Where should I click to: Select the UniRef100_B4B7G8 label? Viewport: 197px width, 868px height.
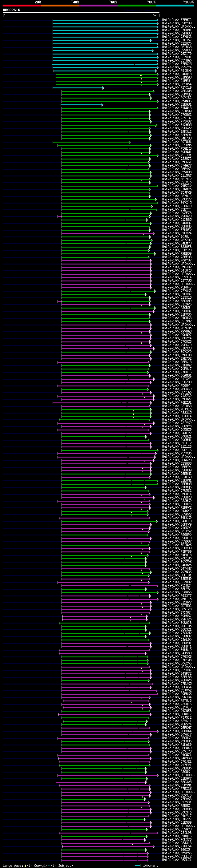(x=177, y=139)
